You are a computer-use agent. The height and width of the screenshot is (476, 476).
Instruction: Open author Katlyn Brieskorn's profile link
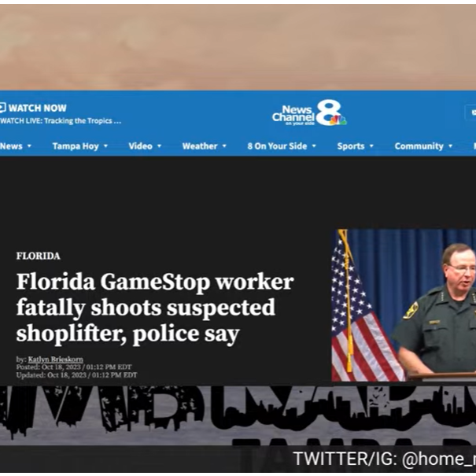(56, 360)
